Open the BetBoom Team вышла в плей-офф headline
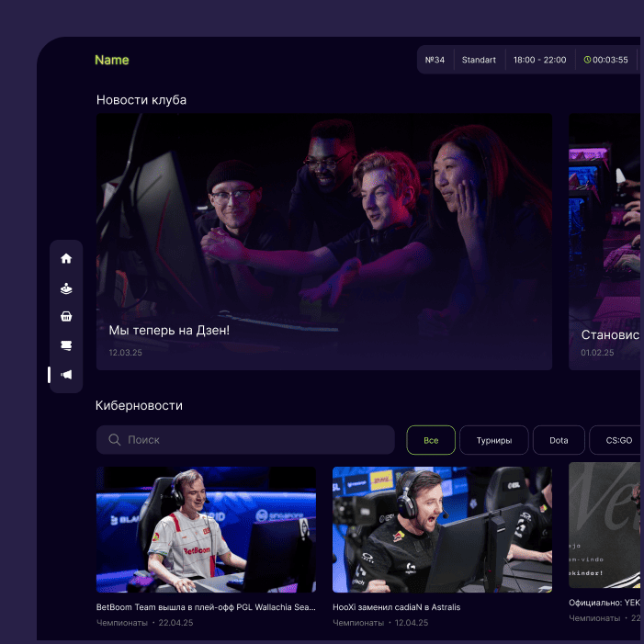 (x=206, y=607)
